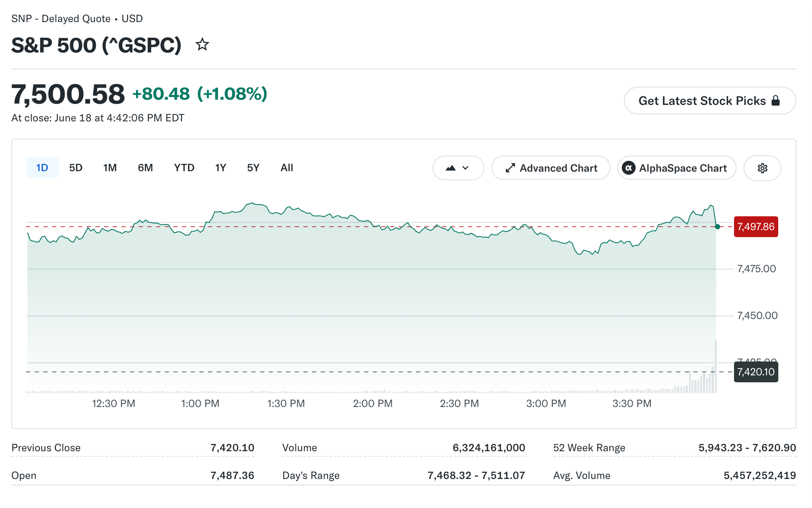Screen dimensions: 812x508
Task: Choose the 5Y time range
Action: coord(253,168)
